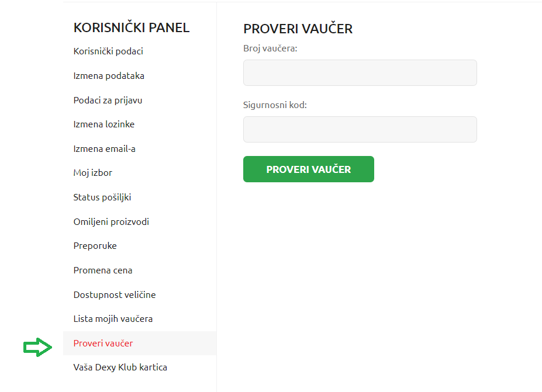Open Dostupnost veličine page

115,295
